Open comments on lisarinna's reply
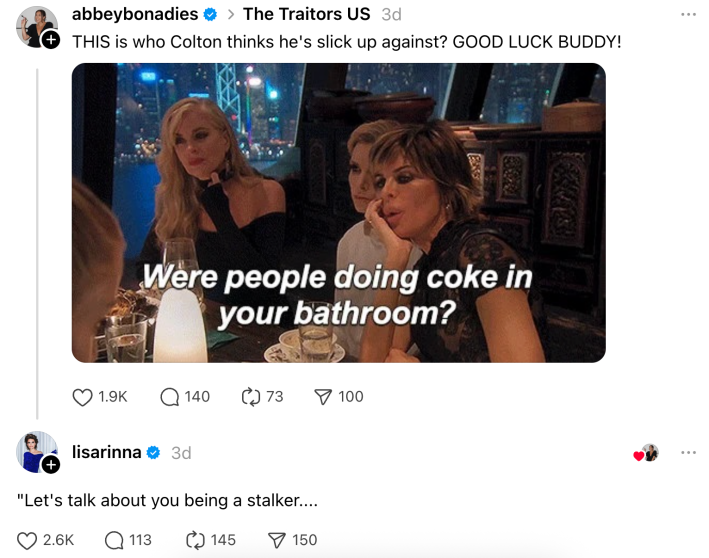This screenshot has width=709, height=558. [x=114, y=540]
